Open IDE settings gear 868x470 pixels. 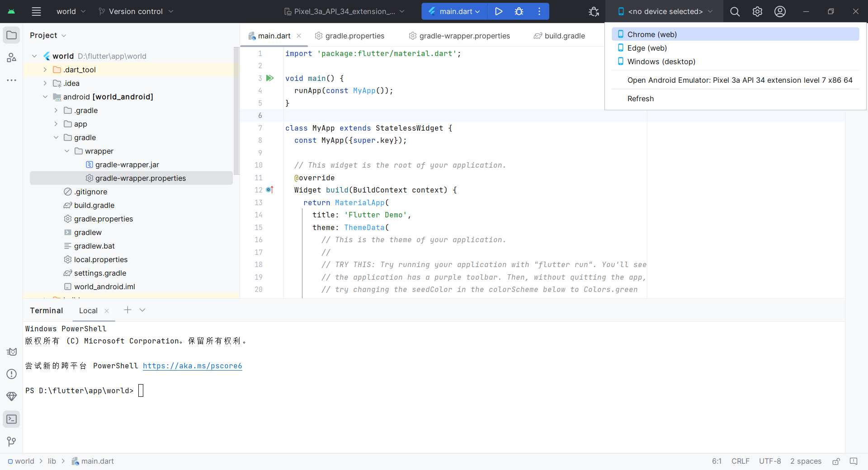[757, 11]
